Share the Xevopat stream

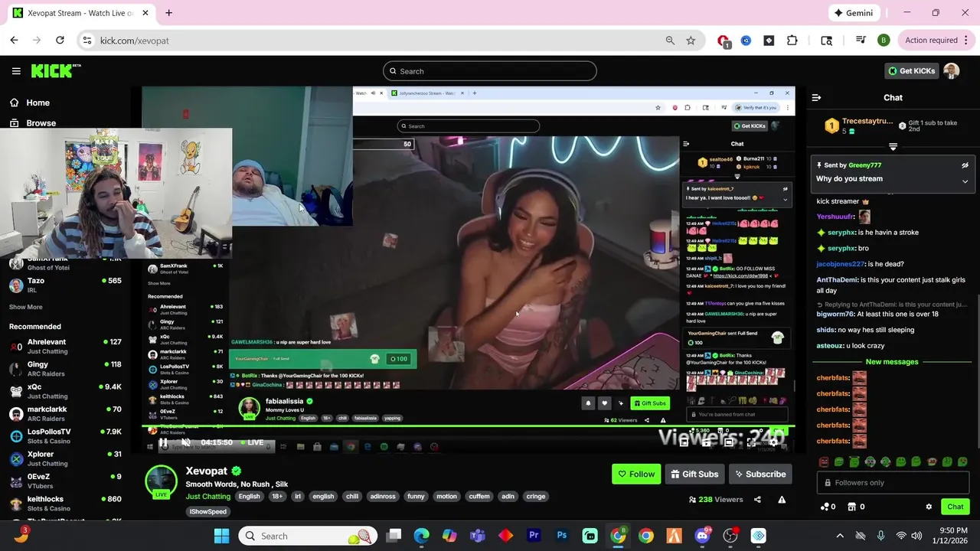(x=757, y=499)
